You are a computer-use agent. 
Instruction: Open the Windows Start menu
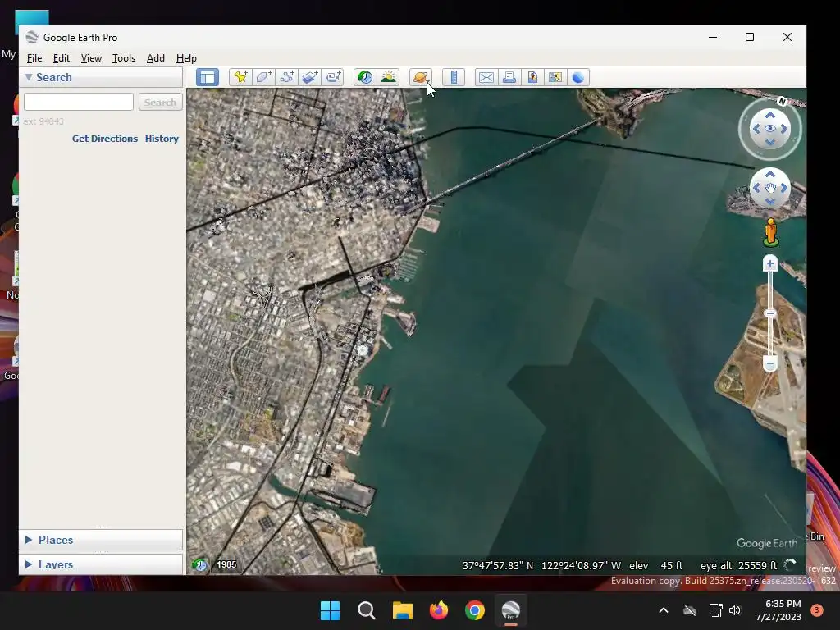[x=330, y=610]
